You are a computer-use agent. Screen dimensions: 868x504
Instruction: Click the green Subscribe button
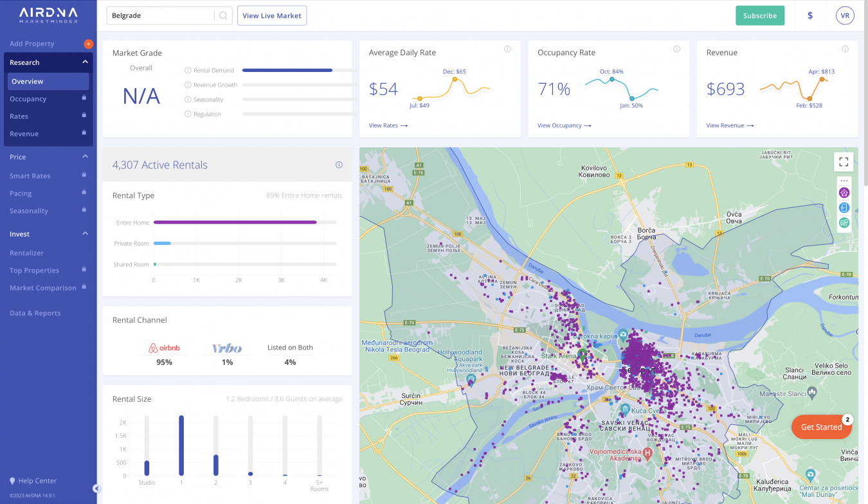coord(759,15)
